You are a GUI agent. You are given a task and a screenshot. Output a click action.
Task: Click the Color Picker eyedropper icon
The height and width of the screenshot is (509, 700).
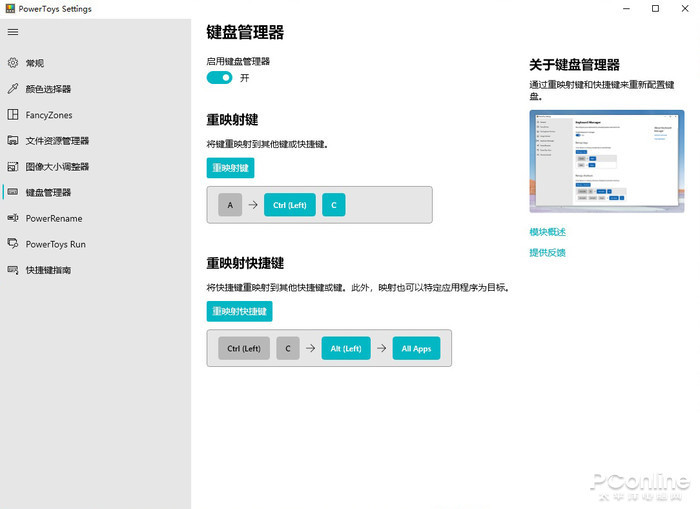click(13, 89)
